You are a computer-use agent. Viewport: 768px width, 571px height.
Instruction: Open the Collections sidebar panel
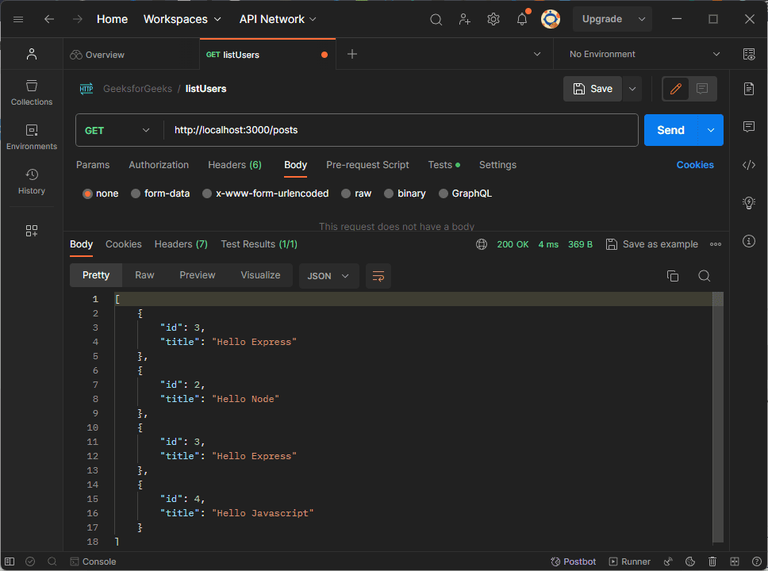click(x=31, y=92)
